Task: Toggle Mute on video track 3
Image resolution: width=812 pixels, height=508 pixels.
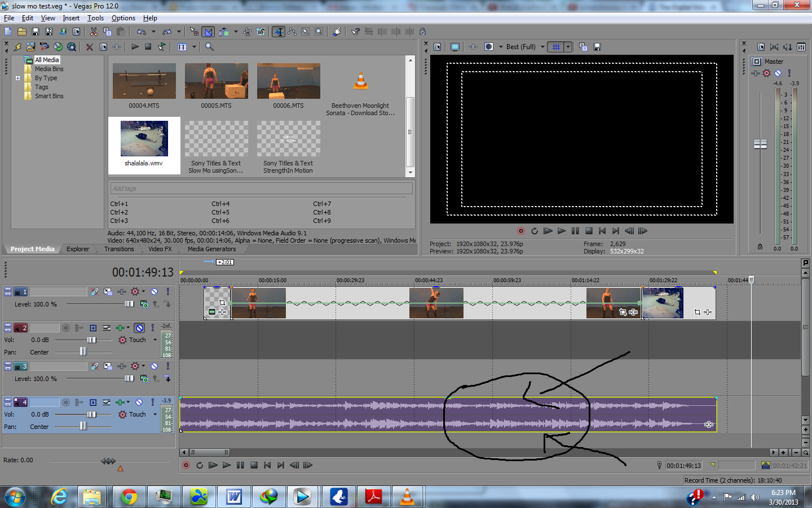Action: (154, 366)
